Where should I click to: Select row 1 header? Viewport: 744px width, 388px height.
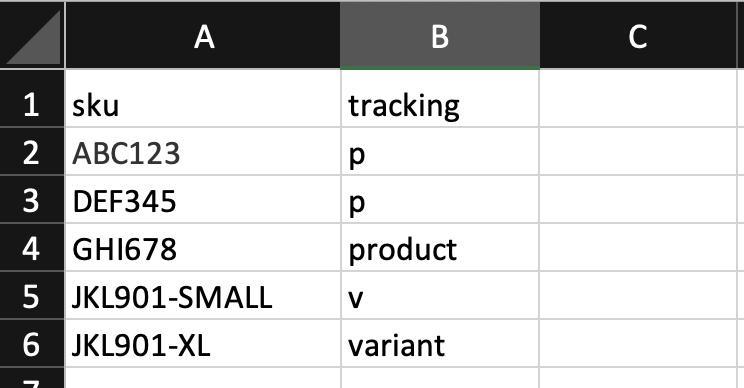pos(32,99)
